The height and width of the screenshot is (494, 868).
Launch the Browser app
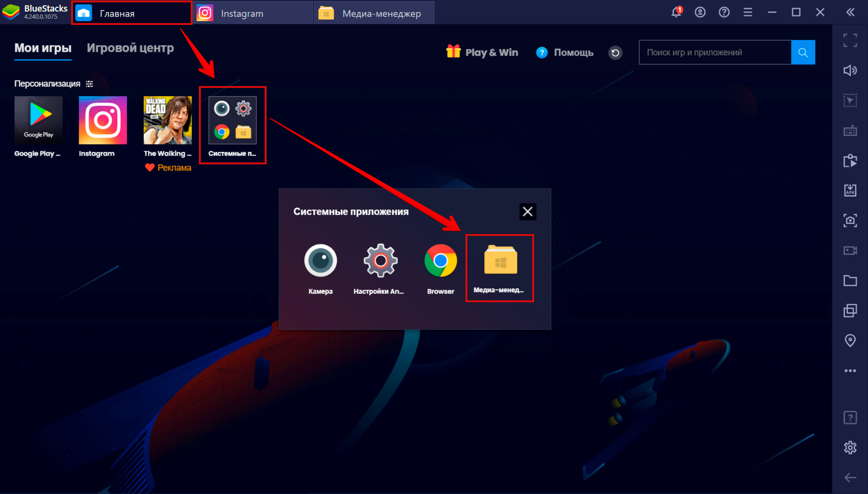click(x=440, y=260)
